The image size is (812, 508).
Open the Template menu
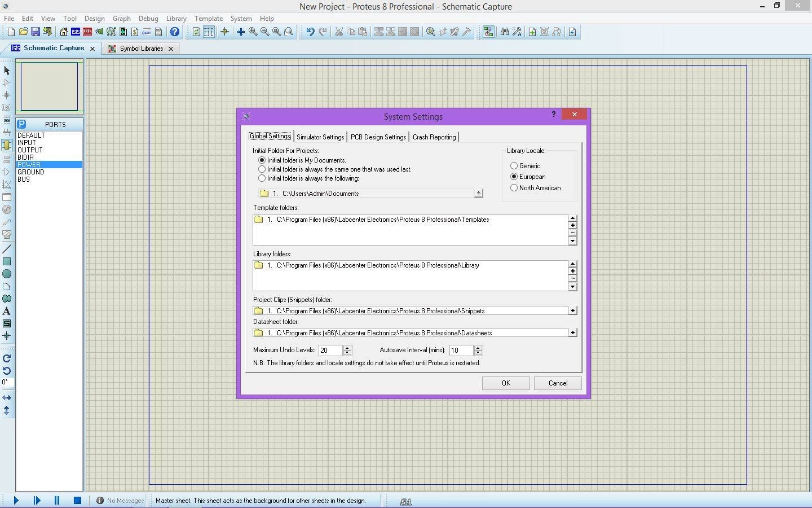[x=209, y=19]
